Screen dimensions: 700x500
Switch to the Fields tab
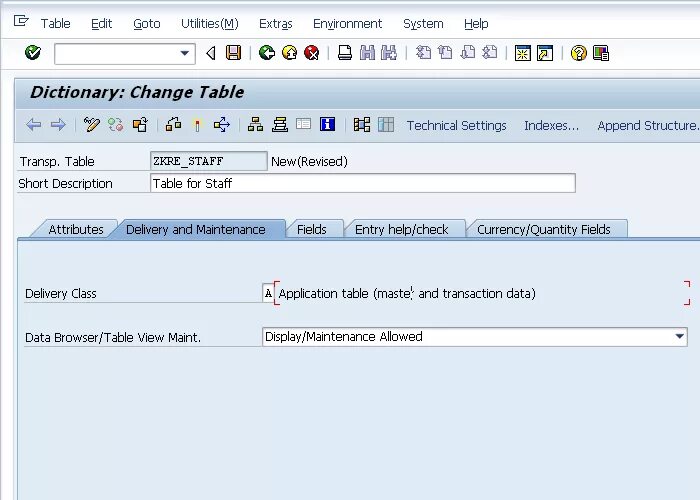click(312, 229)
